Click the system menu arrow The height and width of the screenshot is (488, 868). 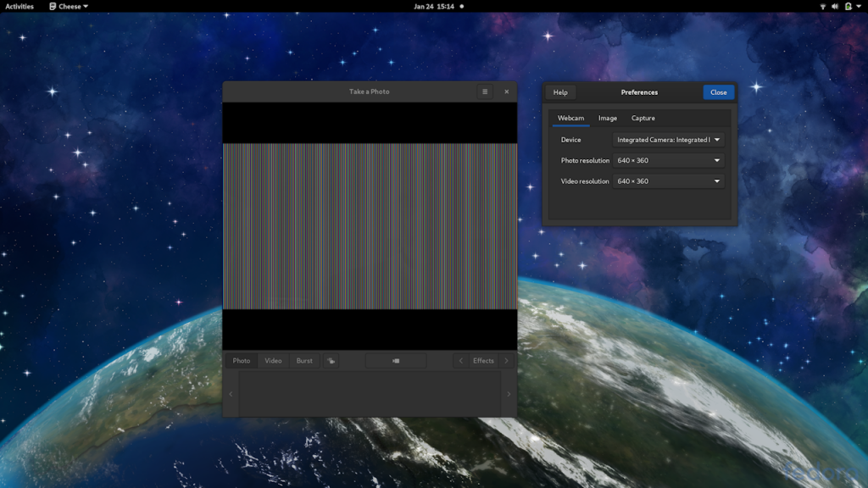click(859, 6)
